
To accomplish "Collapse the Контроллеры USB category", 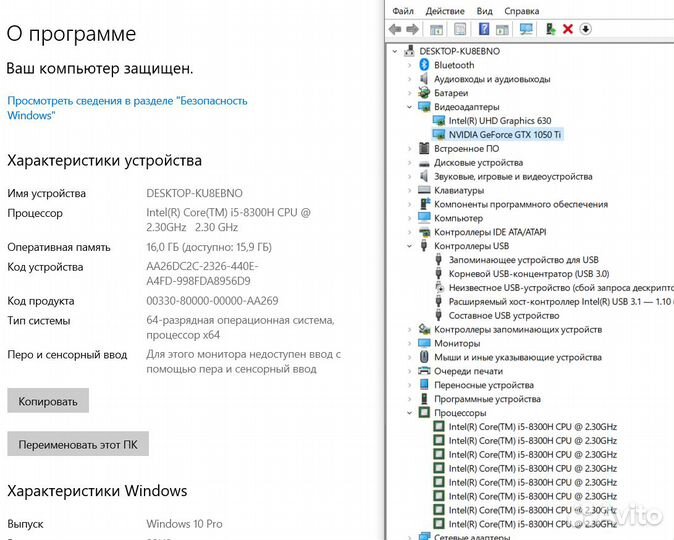I will coord(410,246).
